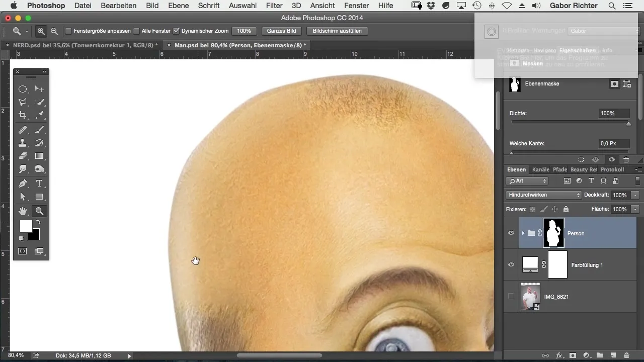Screen dimensions: 644x362
Task: Click the mask trash icon in Properties panel
Action: [x=626, y=159]
